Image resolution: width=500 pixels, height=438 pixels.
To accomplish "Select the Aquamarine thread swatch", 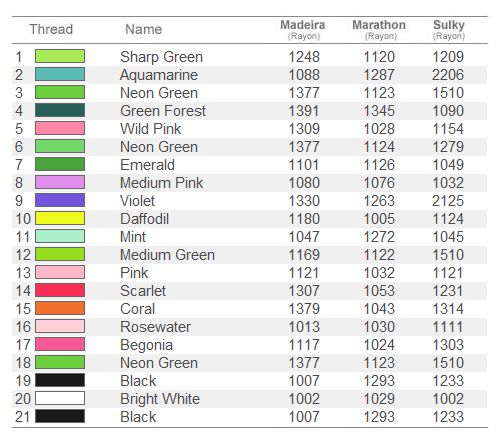I will [x=60, y=74].
